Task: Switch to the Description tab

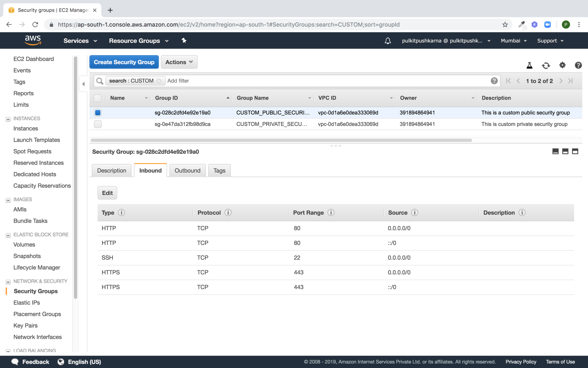Action: (x=112, y=171)
